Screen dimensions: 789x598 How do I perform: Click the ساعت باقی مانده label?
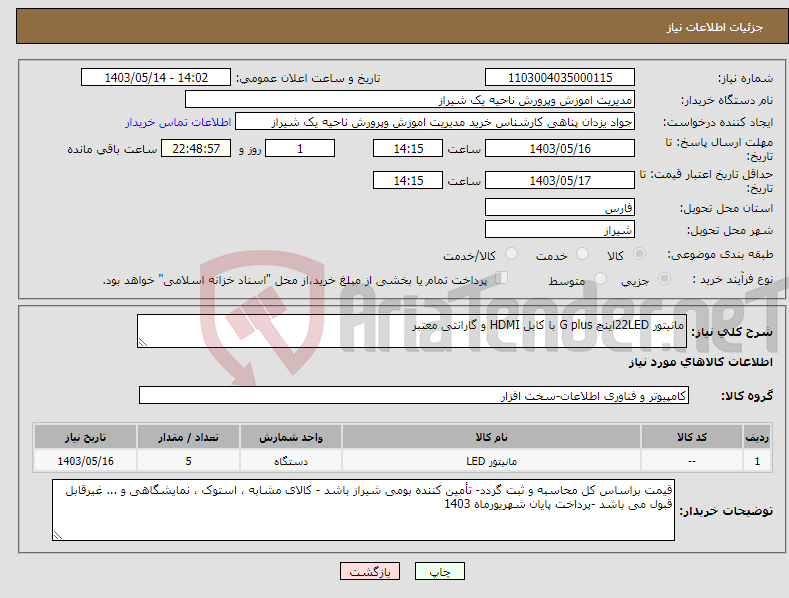tap(112, 150)
